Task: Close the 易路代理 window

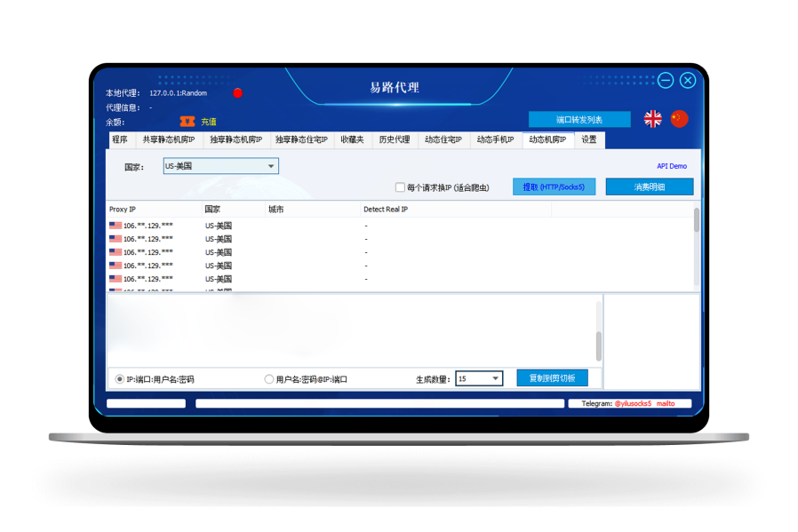Action: [688, 80]
